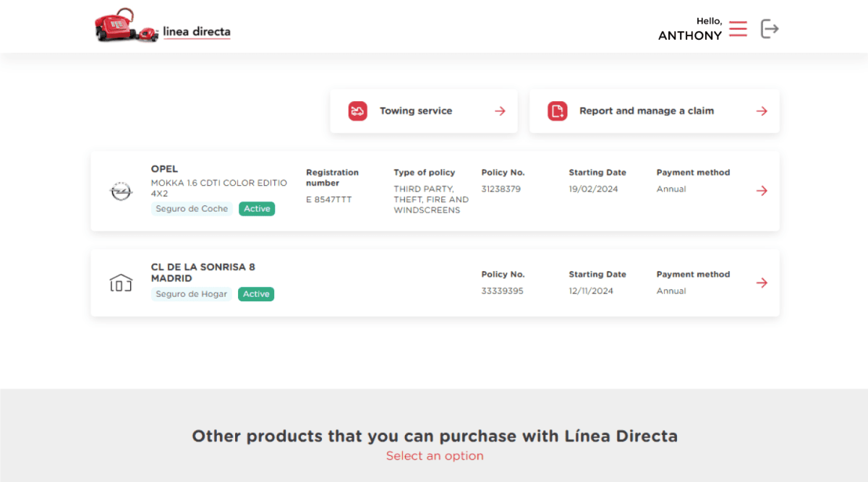Click the Seguro de Hogar tag
This screenshot has width=868, height=482.
192,294
